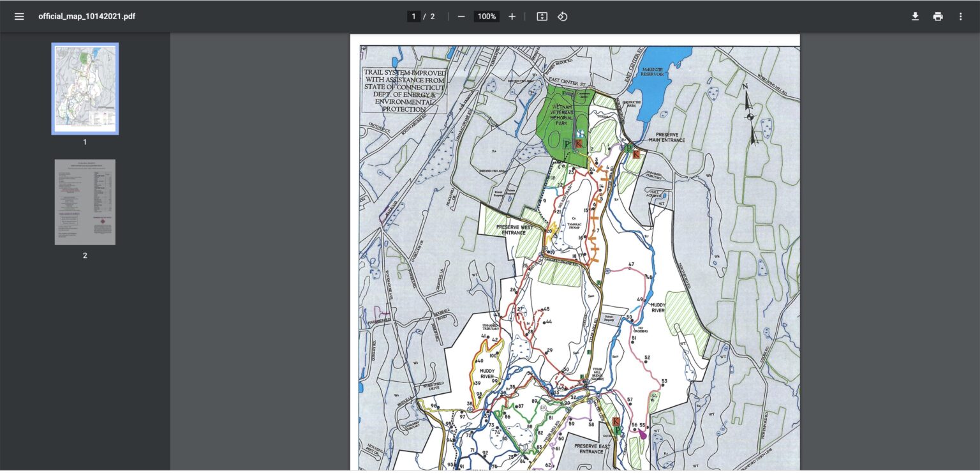
Task: Select the page number input field
Action: click(413, 17)
